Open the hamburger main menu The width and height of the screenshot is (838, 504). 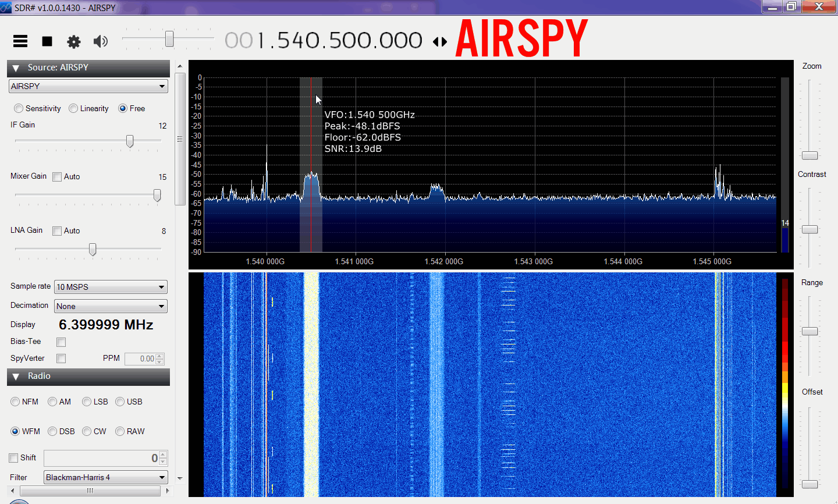pyautogui.click(x=20, y=41)
